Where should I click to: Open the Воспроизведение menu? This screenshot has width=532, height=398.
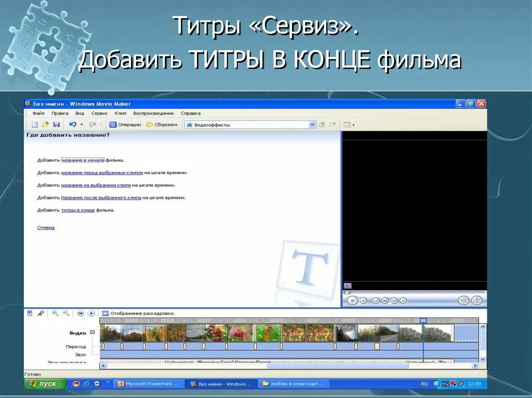153,113
